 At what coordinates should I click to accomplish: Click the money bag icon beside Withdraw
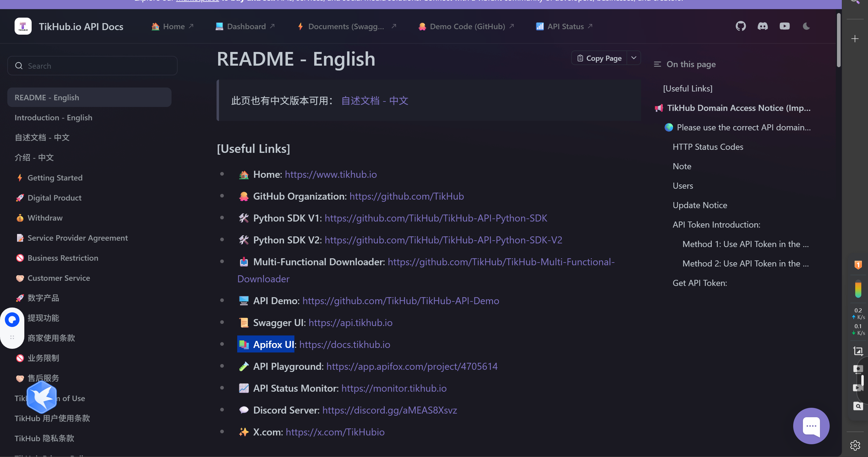tap(20, 218)
